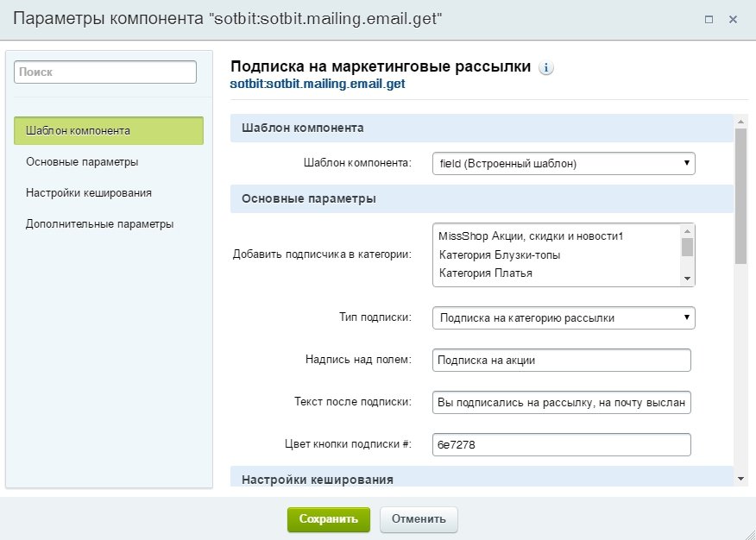756x540 pixels.
Task: Click the main panel scroll-down arrow
Action: click(x=740, y=479)
